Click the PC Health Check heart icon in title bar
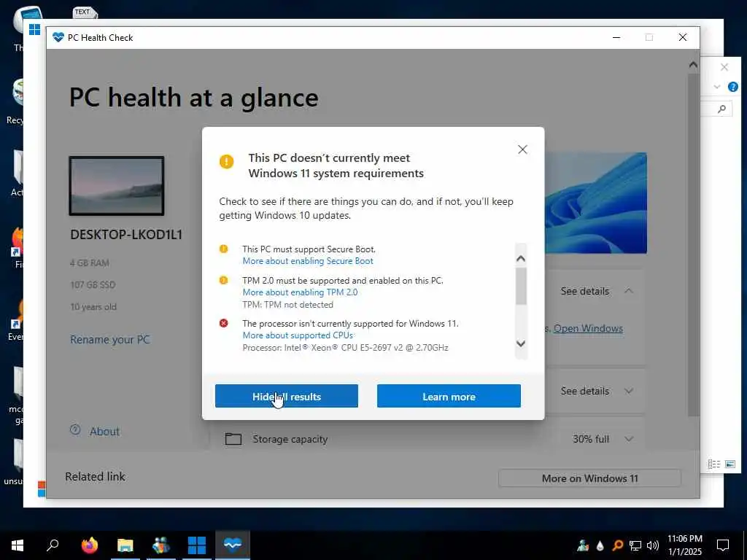The height and width of the screenshot is (560, 747). (x=58, y=37)
